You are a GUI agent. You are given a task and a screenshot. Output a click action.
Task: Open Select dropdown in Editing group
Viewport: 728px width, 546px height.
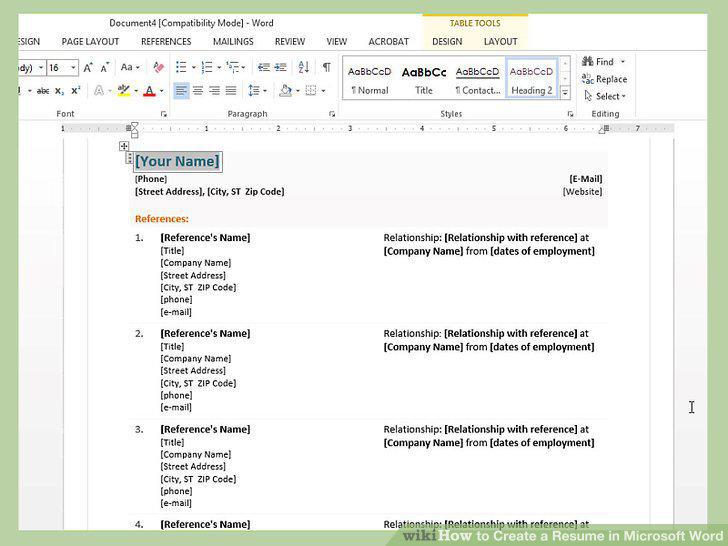[605, 96]
